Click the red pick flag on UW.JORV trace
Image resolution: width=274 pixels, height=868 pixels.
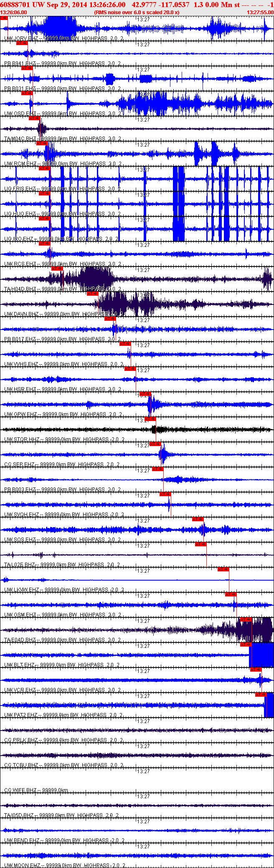click(x=4, y=18)
